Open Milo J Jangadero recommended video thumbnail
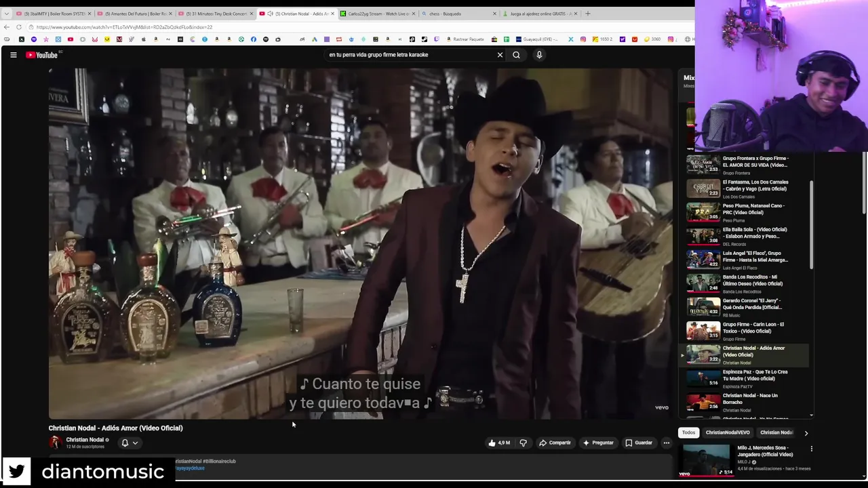This screenshot has width=868, height=488. tap(706, 460)
